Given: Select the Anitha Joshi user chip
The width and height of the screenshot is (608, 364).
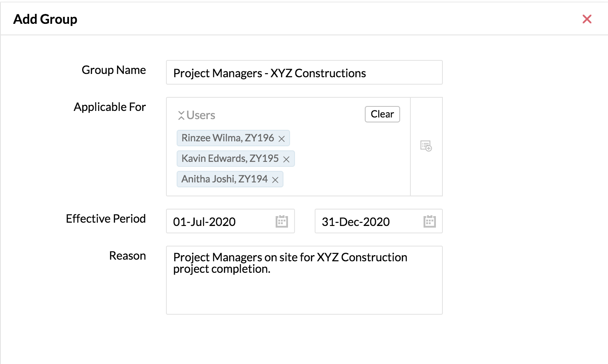Looking at the screenshot, I should (x=224, y=179).
